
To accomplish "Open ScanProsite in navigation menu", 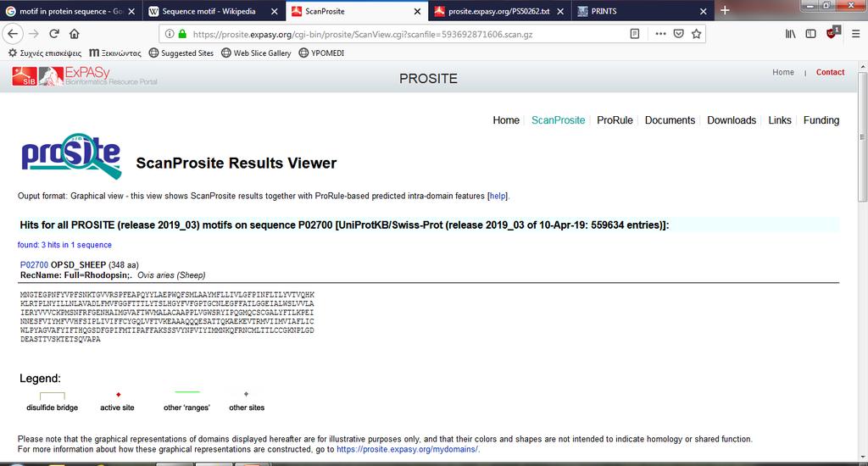I will click(x=558, y=120).
